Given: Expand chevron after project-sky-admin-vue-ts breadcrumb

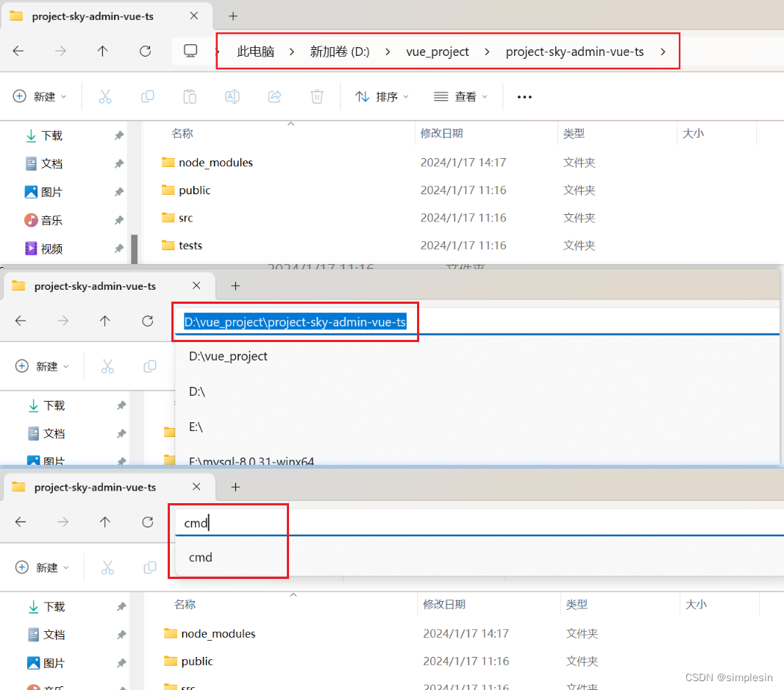Looking at the screenshot, I should [x=663, y=51].
